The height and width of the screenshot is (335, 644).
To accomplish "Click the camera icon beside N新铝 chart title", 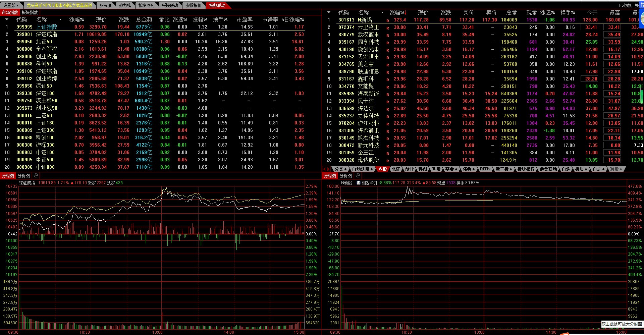I will (x=358, y=183).
